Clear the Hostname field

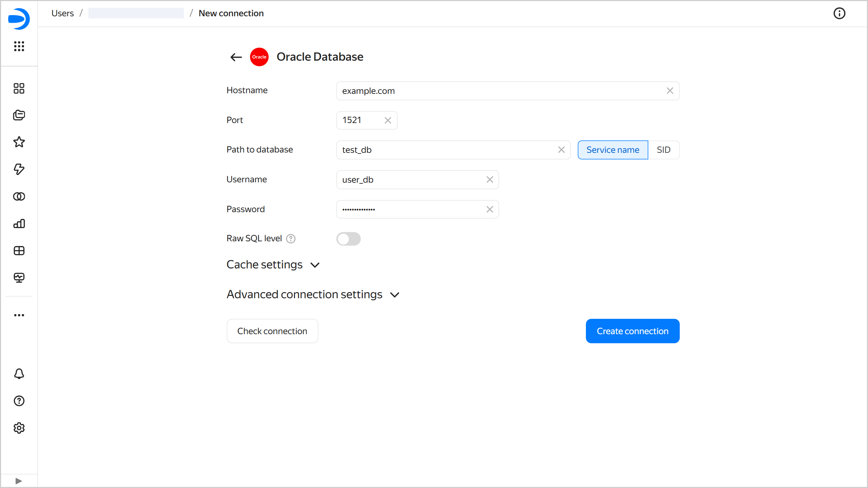point(670,91)
